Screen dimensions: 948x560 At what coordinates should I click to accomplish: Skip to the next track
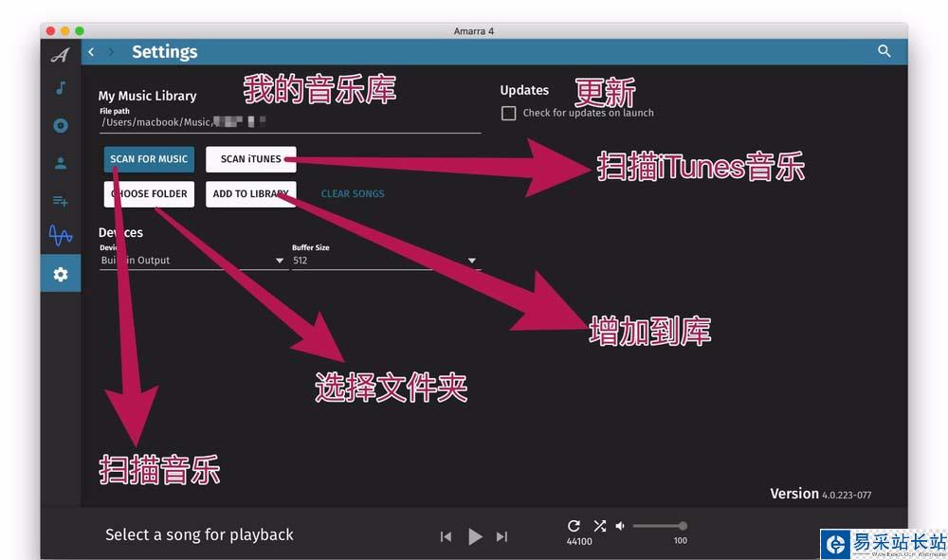pos(501,536)
